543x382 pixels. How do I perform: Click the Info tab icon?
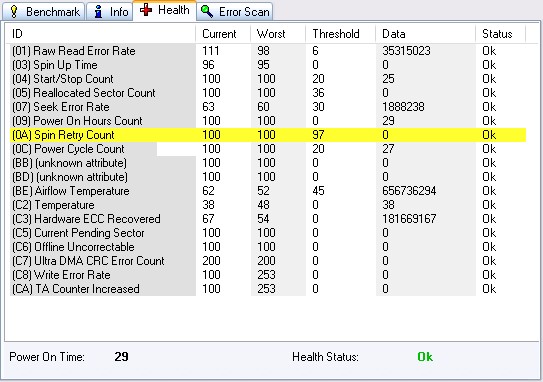point(99,11)
